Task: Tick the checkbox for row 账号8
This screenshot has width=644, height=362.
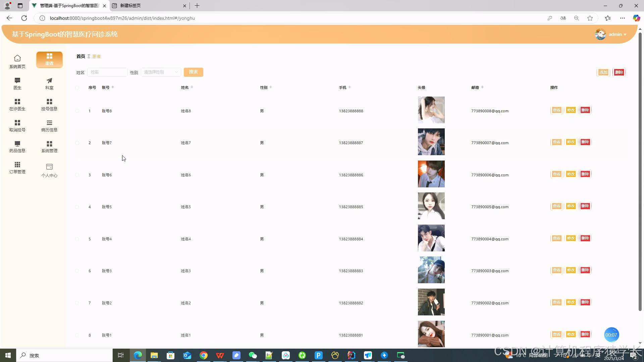Action: coord(77,111)
